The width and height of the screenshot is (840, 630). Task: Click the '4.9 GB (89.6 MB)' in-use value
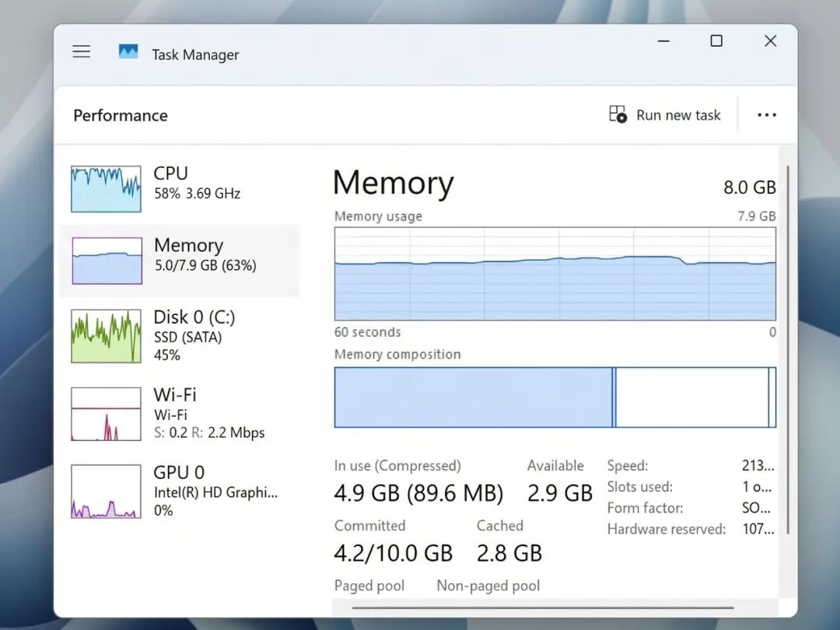tap(418, 493)
